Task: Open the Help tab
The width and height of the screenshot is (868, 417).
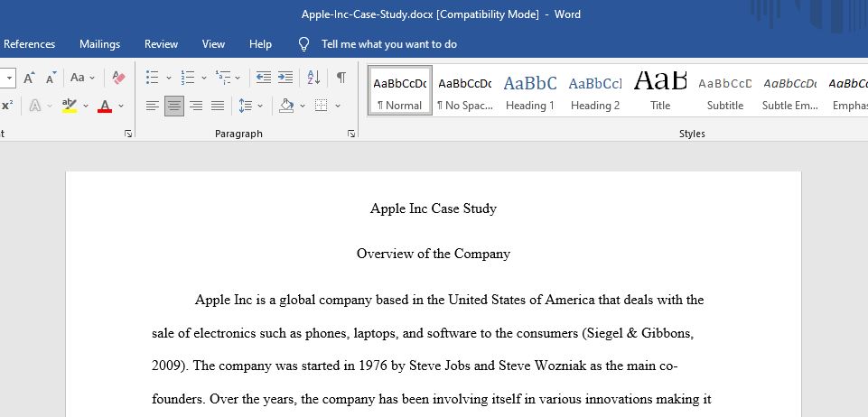Action: tap(260, 44)
